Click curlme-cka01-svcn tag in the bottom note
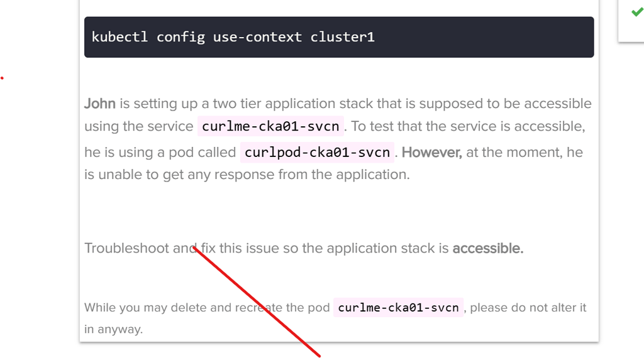644x358 pixels. tap(398, 308)
